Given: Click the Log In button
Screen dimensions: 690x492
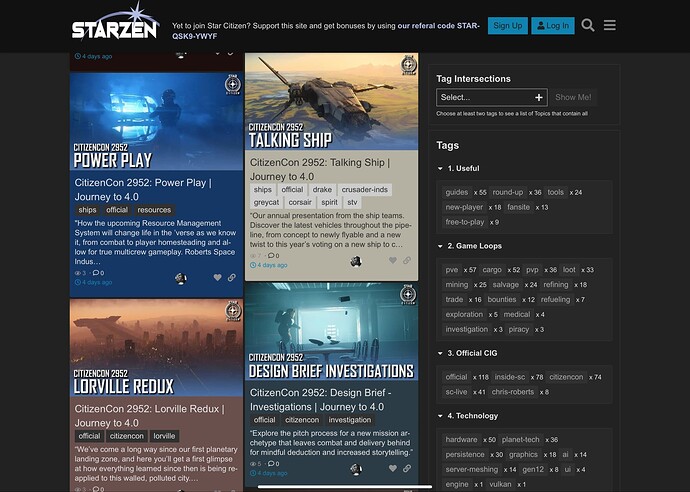Looking at the screenshot, I should (x=553, y=26).
